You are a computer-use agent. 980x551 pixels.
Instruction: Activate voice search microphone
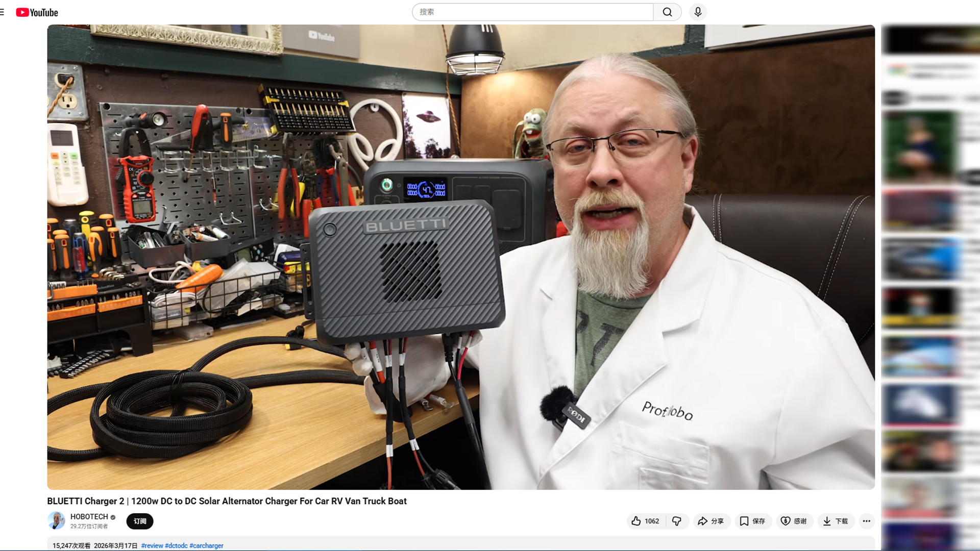coord(698,12)
